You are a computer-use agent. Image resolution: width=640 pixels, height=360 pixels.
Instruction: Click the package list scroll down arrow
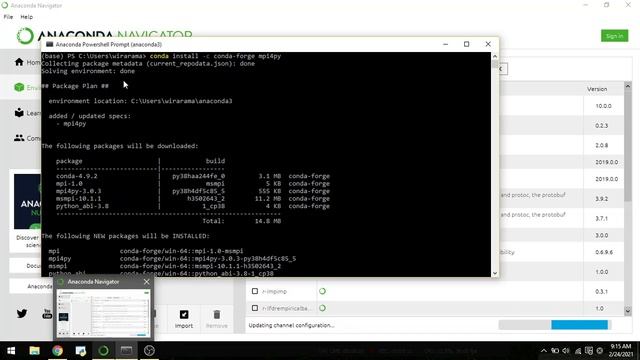coord(628,311)
